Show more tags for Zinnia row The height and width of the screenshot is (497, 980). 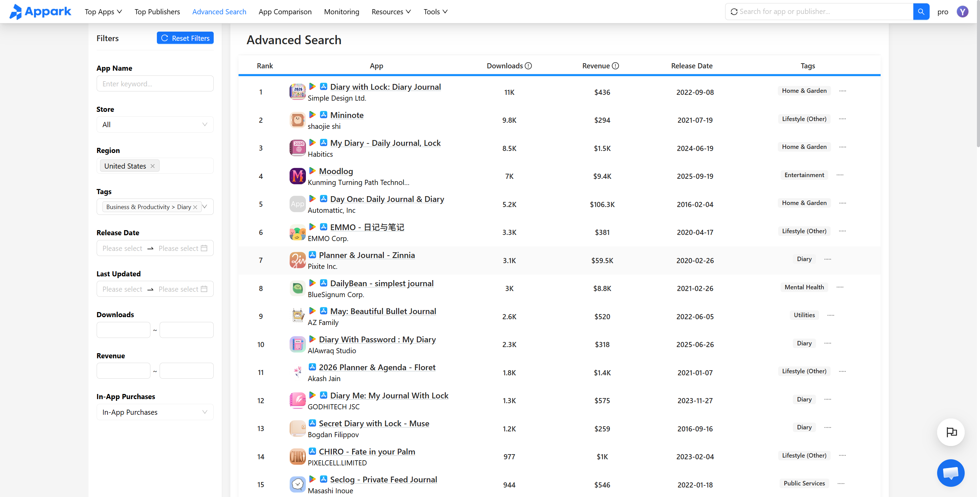pyautogui.click(x=828, y=259)
